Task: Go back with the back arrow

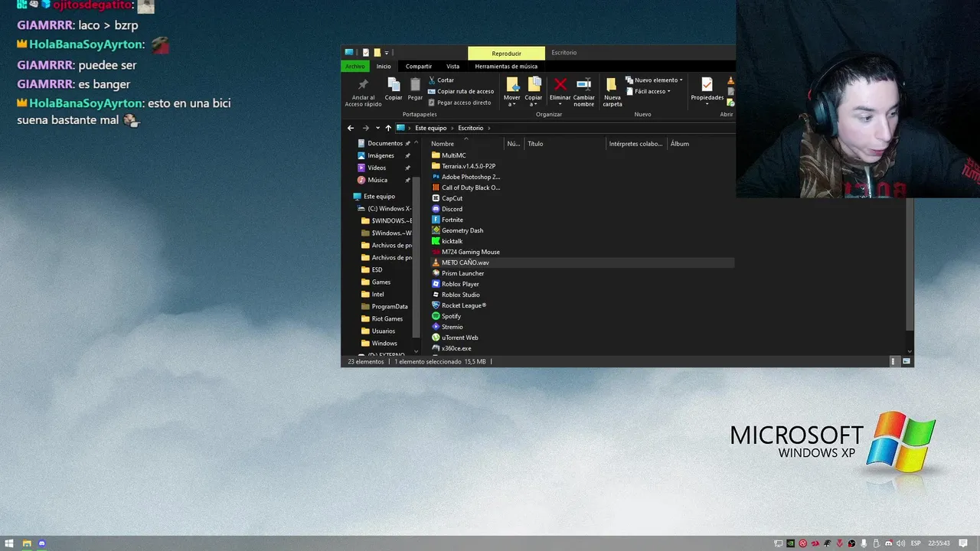Action: click(x=351, y=128)
